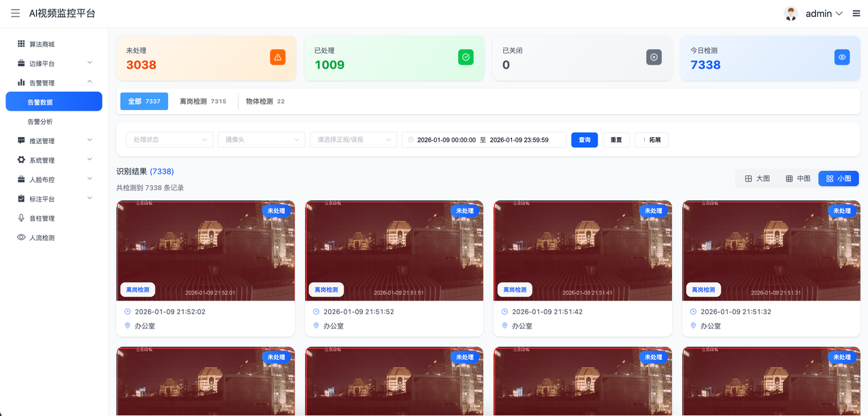Image resolution: width=868 pixels, height=416 pixels.
Task: Expand the 人脸布控 menu chevron
Action: [x=90, y=179]
